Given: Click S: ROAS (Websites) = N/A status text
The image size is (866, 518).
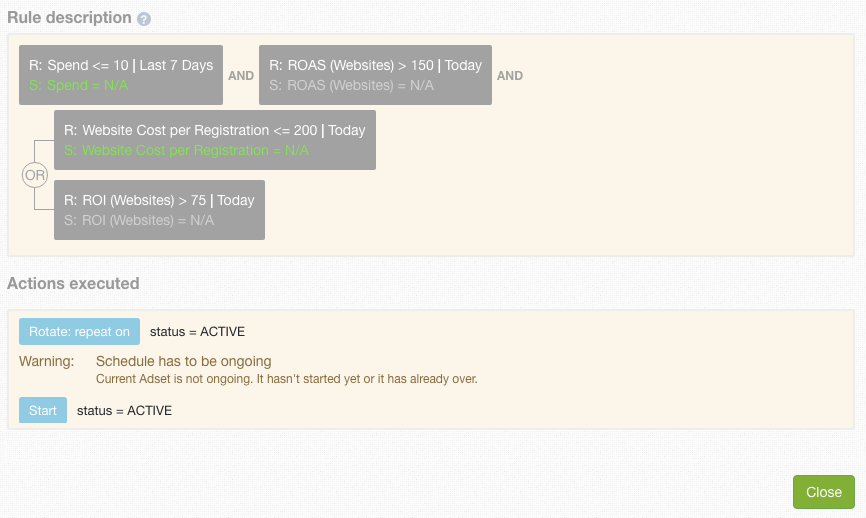Looking at the screenshot, I should pos(351,86).
